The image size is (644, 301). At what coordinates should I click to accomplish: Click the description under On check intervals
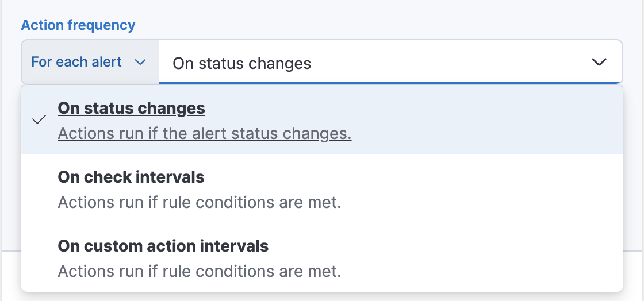[200, 203]
